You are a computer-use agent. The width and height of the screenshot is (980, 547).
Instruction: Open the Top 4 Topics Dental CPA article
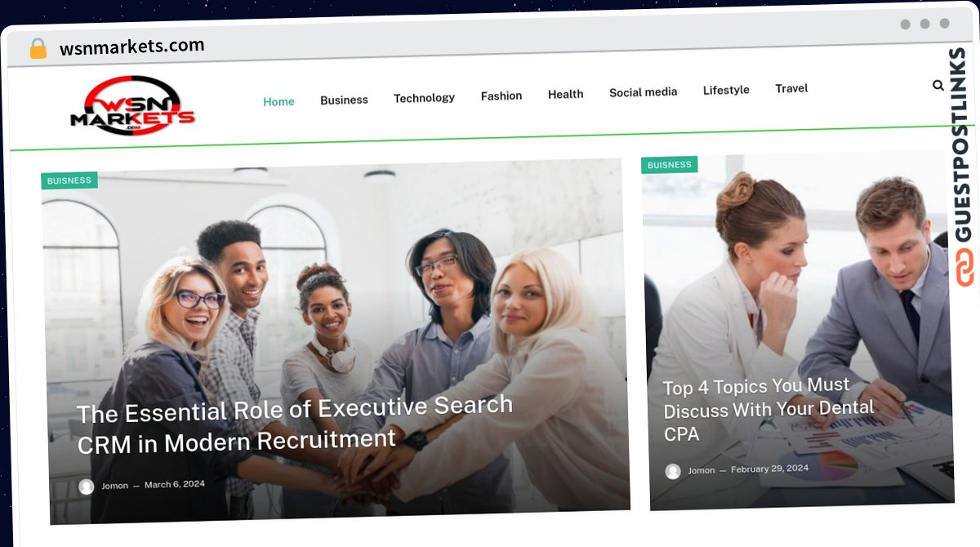[x=768, y=409]
